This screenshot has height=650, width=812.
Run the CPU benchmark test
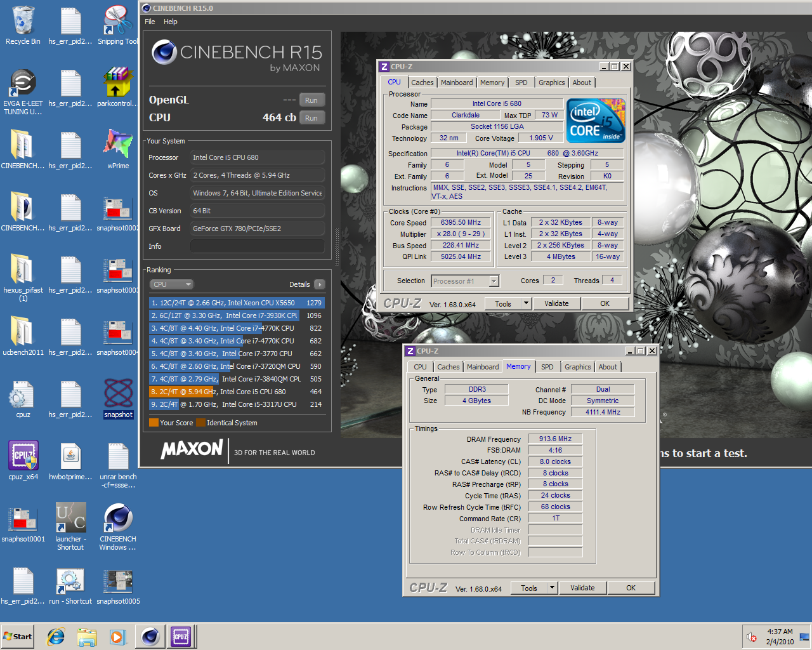311,118
